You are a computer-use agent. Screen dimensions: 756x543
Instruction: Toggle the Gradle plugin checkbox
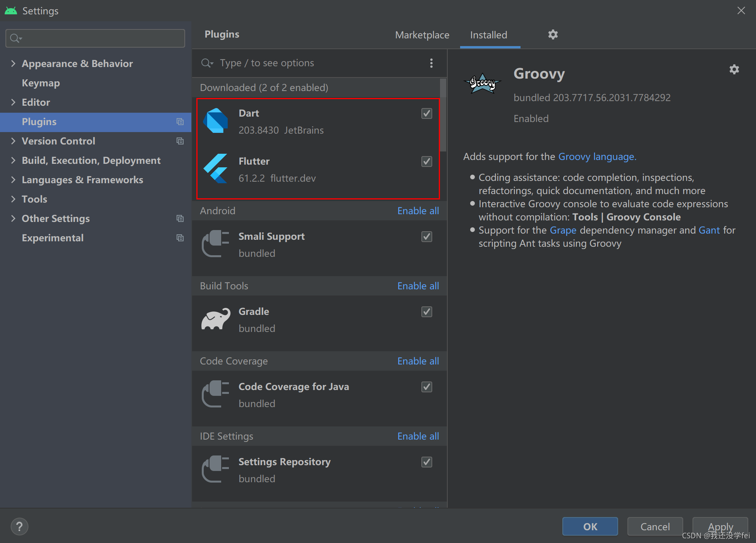pyautogui.click(x=426, y=312)
